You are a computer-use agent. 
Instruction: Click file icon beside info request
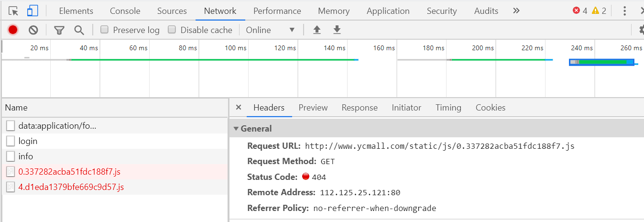pyautogui.click(x=11, y=156)
